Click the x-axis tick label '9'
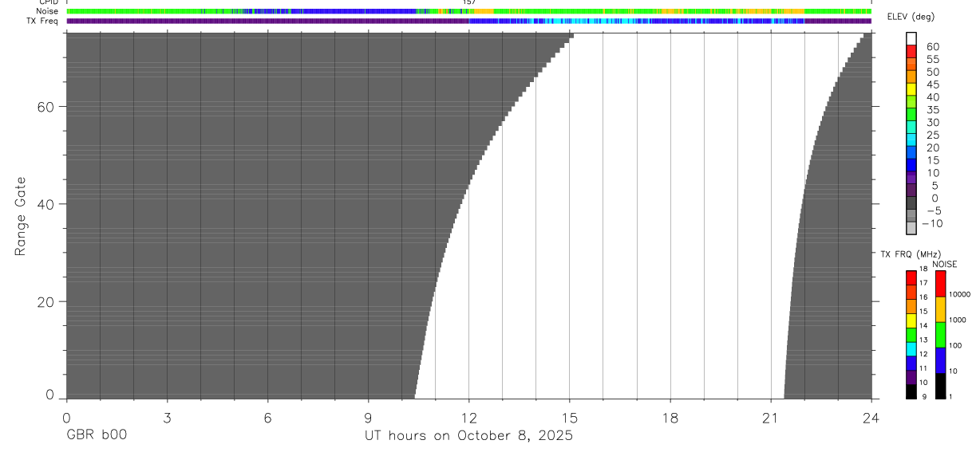Viewport: 980px width, 452px height. [368, 417]
